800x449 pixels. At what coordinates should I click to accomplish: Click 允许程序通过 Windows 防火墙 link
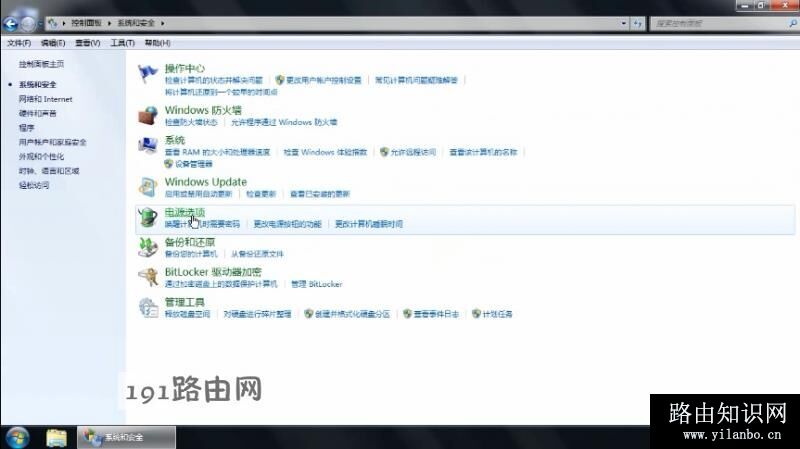284,122
